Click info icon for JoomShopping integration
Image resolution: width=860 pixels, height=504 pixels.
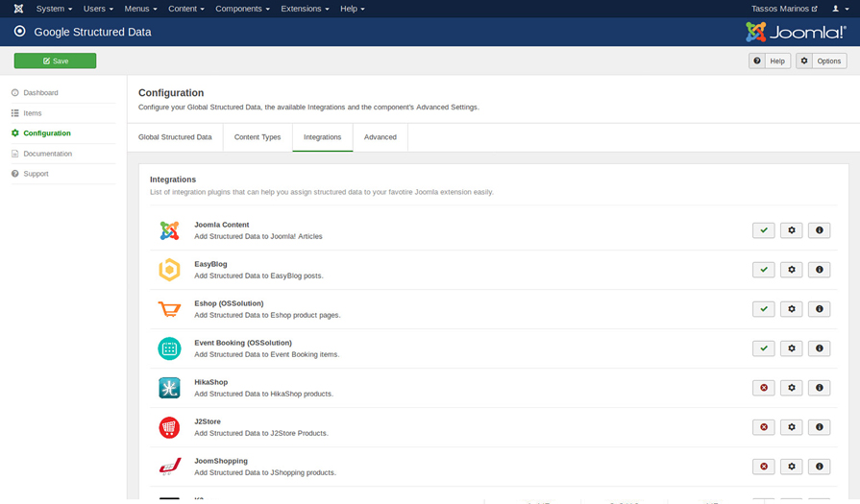pos(819,467)
